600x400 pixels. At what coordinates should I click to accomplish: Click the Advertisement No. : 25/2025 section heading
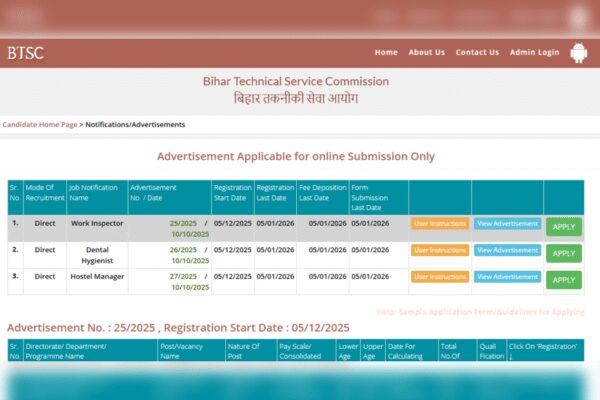tap(178, 328)
